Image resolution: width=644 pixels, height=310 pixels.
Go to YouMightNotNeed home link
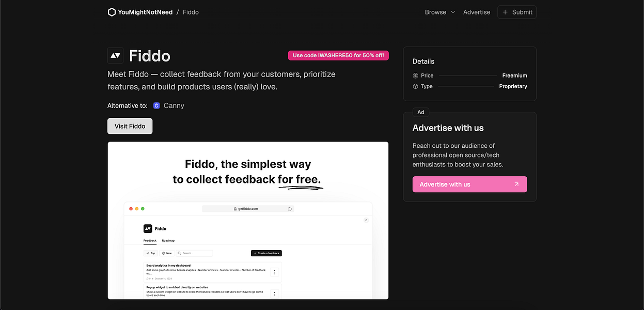coord(140,12)
